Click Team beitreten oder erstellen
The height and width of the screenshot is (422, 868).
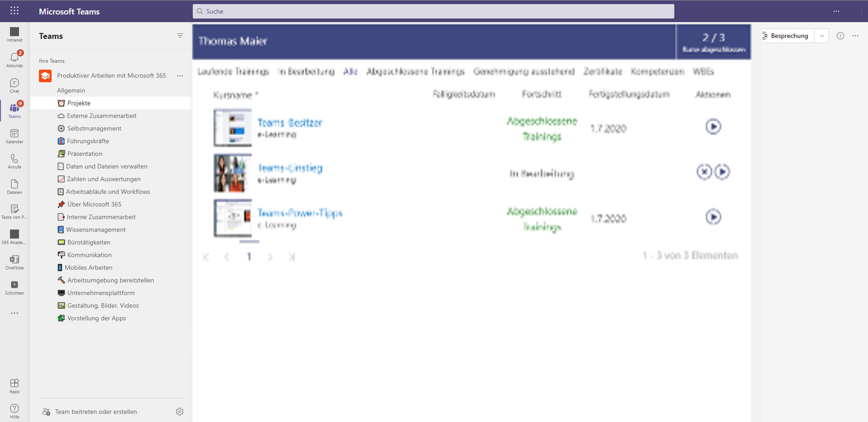(x=89, y=412)
